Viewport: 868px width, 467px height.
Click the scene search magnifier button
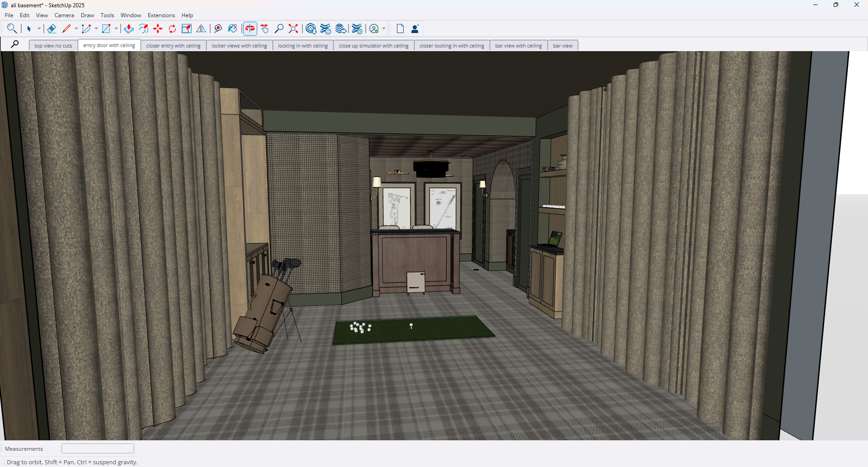(15, 44)
